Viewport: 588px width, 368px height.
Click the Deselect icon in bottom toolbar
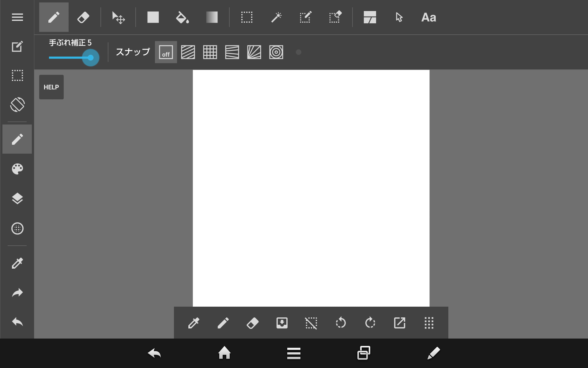click(311, 323)
